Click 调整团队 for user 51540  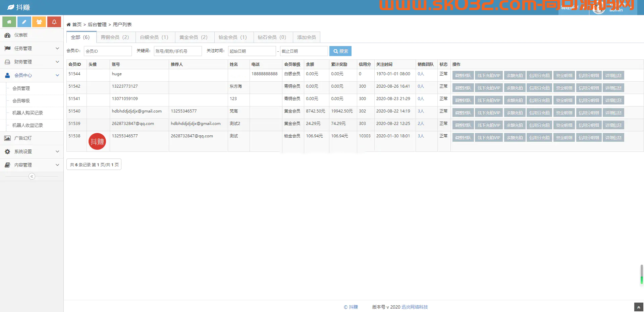pos(463,113)
